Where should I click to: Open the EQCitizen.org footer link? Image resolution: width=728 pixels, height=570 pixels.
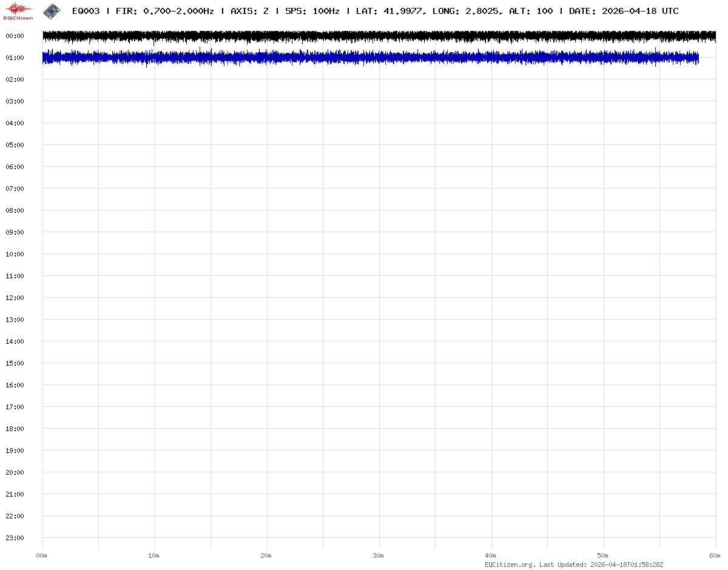pyautogui.click(x=510, y=565)
